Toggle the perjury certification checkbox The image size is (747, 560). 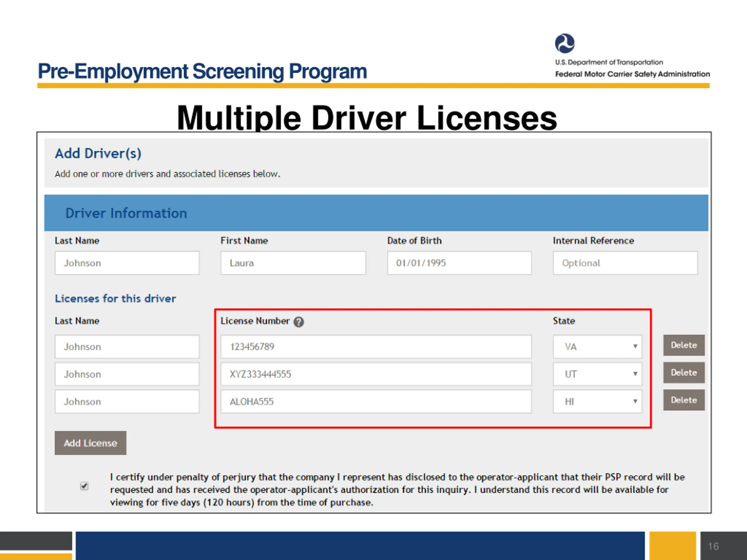84,486
